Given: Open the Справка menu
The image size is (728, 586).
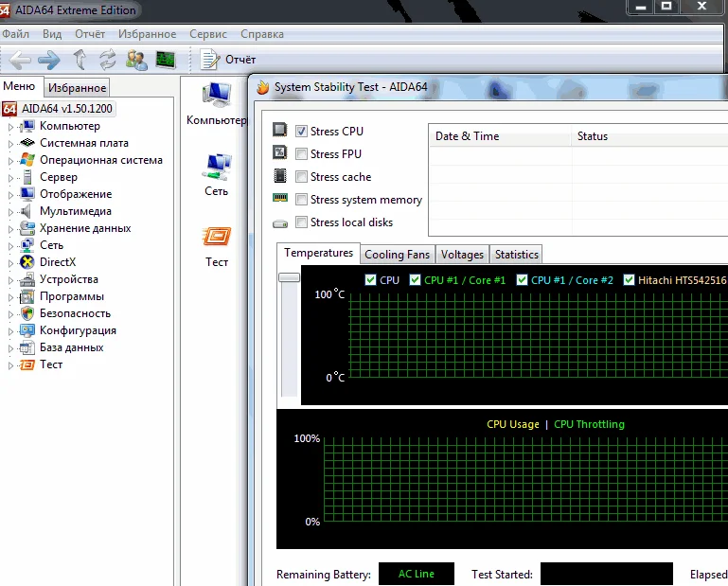Looking at the screenshot, I should (262, 34).
